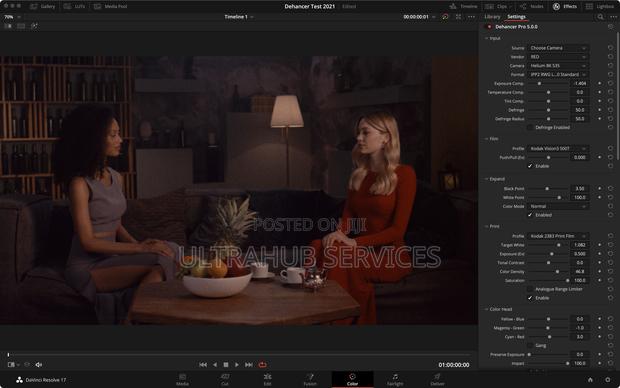Open project settings gear icon

(608, 380)
